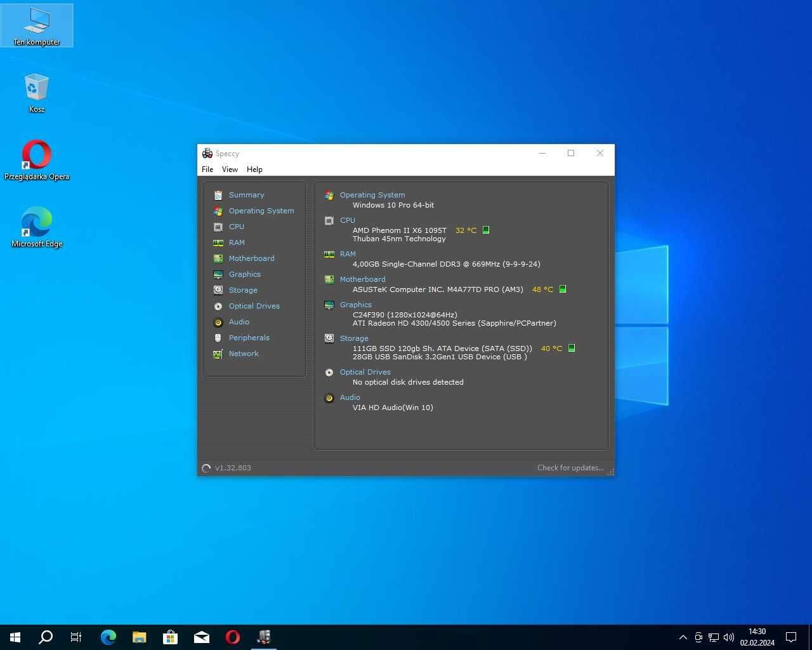Click Audio icon in summary panel
Viewport: 812px width, 650px height.
pos(329,398)
